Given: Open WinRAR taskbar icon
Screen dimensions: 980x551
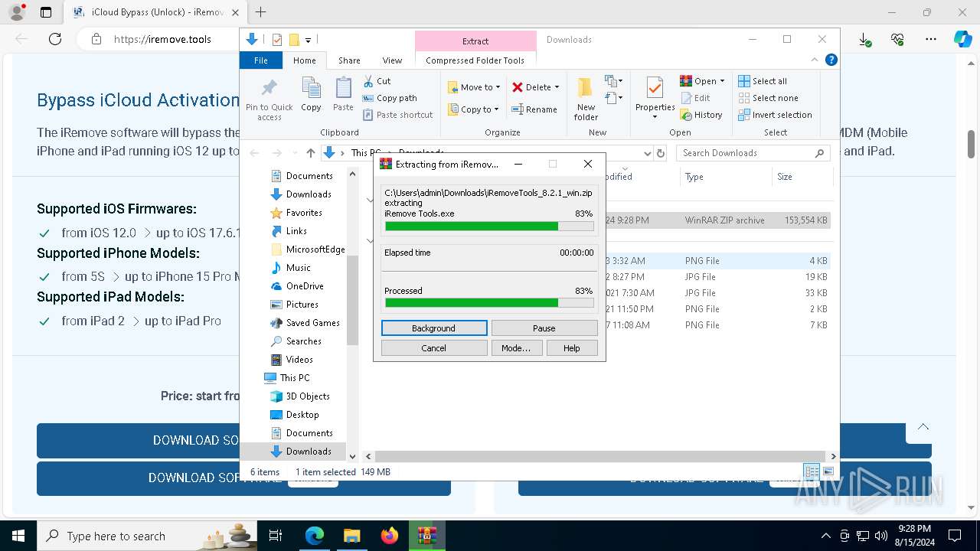Looking at the screenshot, I should [x=427, y=536].
